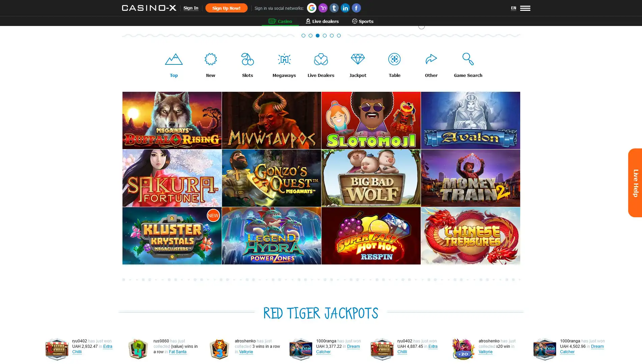Click the Sign In link
The width and height of the screenshot is (642, 364).
[191, 8]
